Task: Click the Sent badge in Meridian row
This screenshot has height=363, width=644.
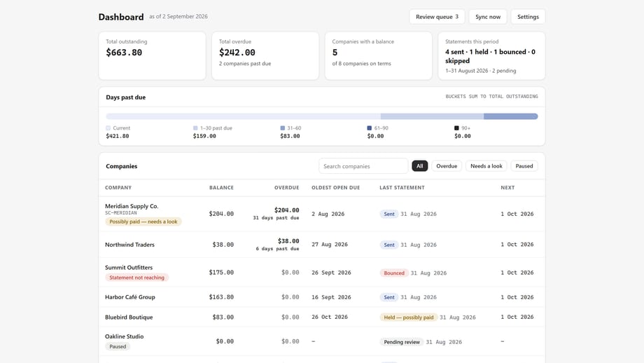Action: [x=389, y=214]
